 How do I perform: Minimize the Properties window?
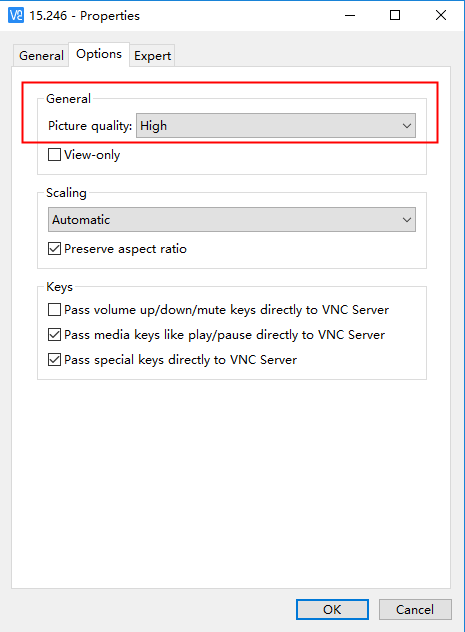350,15
